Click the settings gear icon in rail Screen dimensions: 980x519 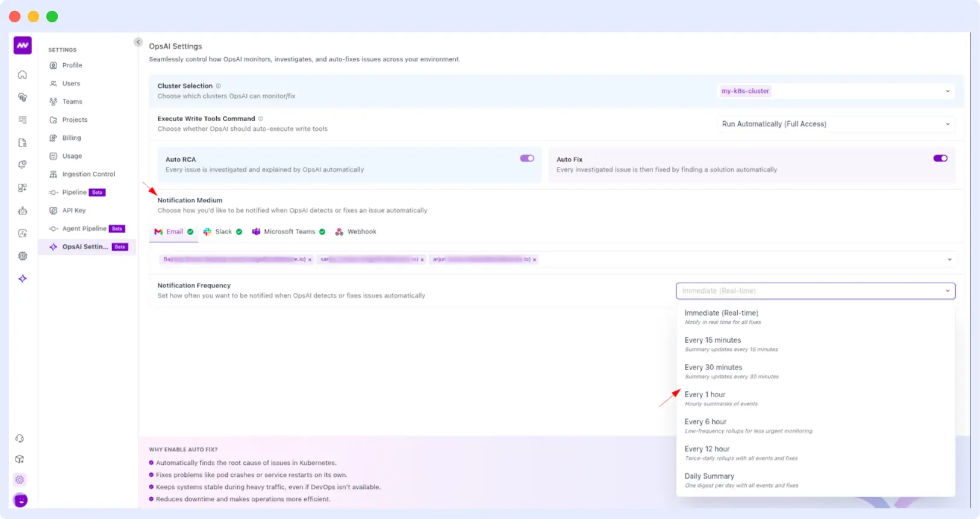[20, 480]
